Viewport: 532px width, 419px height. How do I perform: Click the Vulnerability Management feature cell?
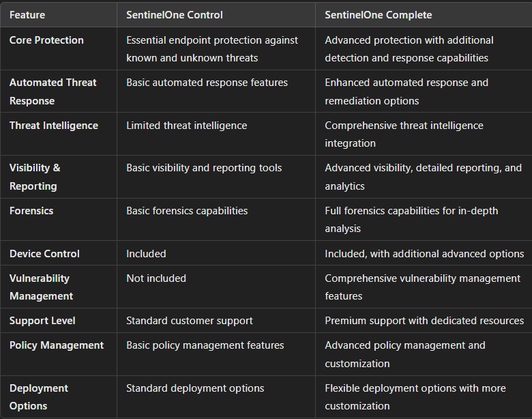click(41, 287)
